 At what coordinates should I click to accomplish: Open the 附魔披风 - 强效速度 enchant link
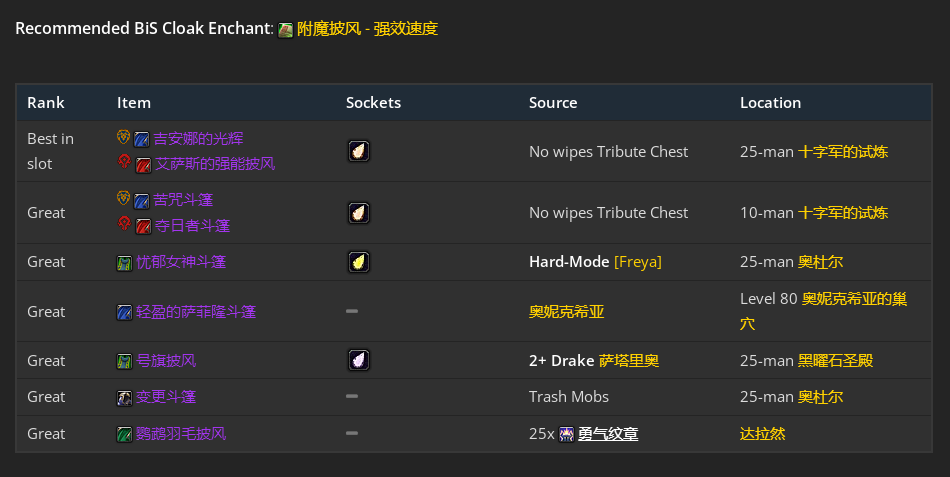click(367, 29)
